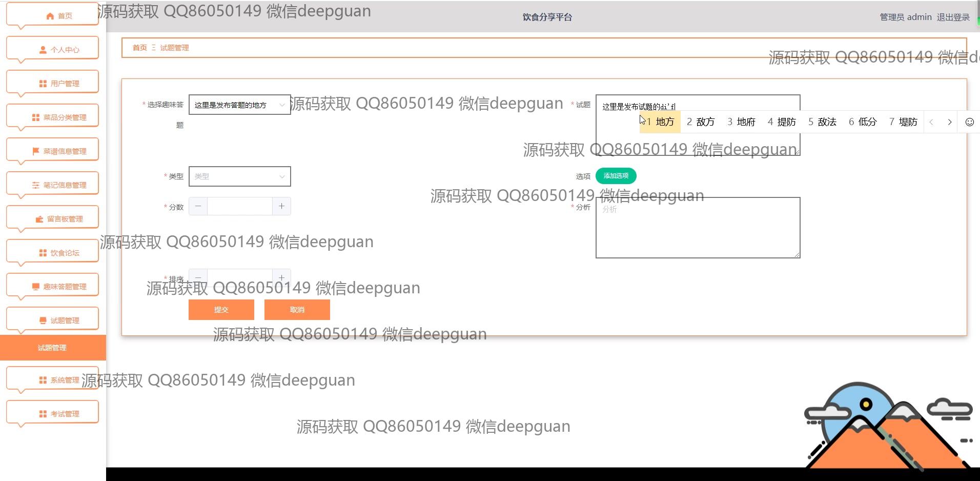Open the 笔记信息管理 sidebar menu

(52, 185)
